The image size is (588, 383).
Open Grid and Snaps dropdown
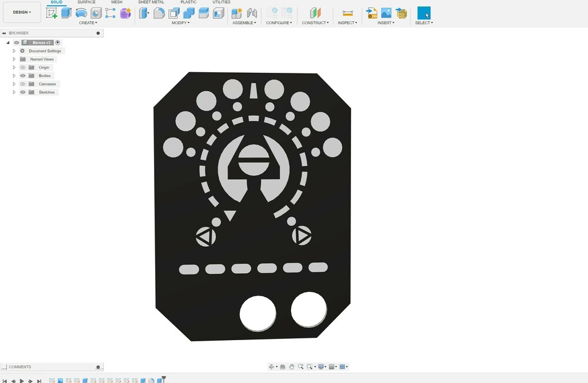333,367
